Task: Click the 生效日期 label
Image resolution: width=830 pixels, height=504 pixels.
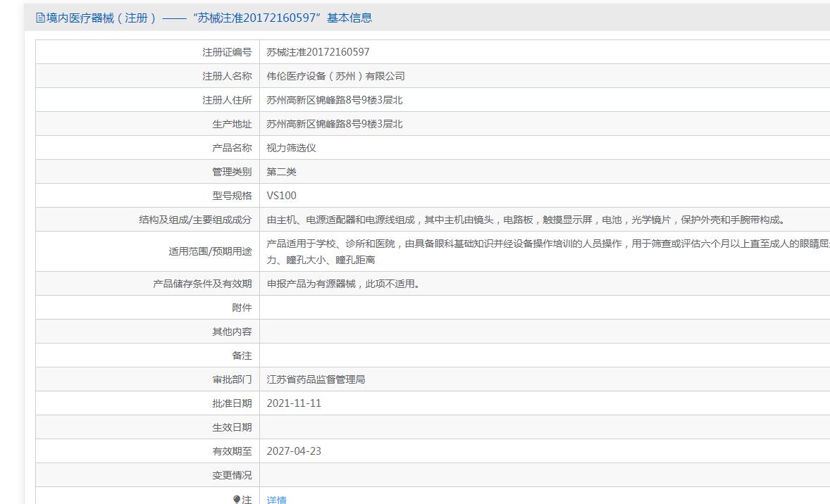Action: point(232,427)
